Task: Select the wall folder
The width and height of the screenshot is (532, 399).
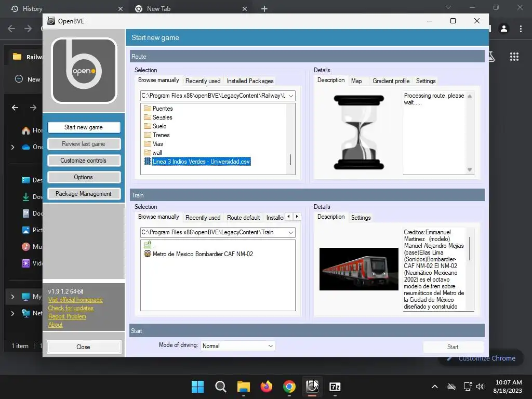Action: tap(153, 153)
